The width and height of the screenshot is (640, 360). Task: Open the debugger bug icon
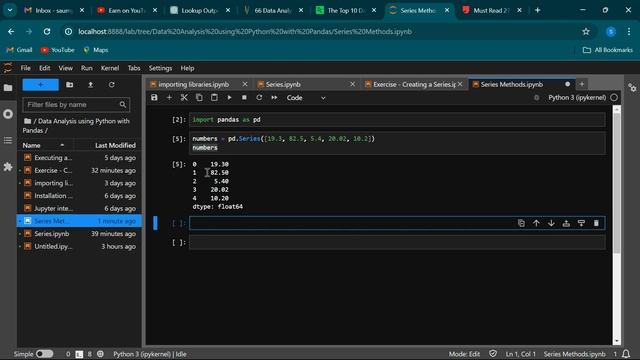click(x=537, y=98)
